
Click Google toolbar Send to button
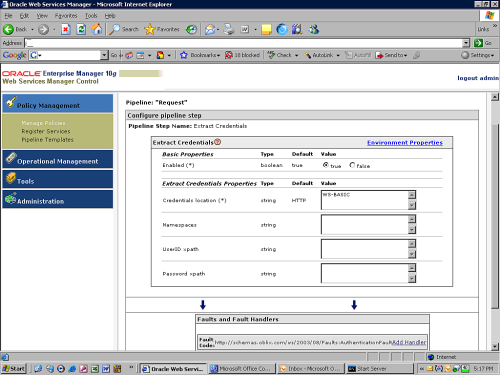tap(391, 55)
